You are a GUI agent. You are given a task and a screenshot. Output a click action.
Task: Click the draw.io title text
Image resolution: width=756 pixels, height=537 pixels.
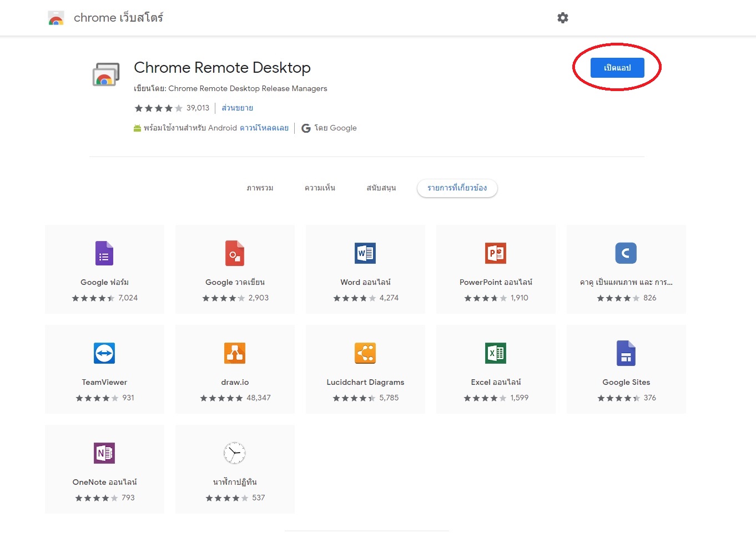coord(235,382)
